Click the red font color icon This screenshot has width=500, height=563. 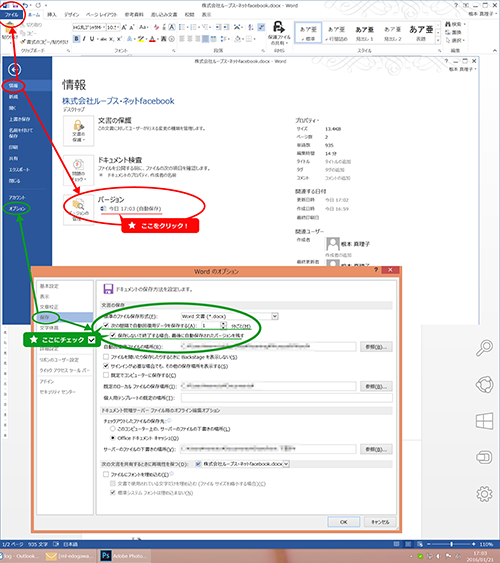click(x=152, y=38)
